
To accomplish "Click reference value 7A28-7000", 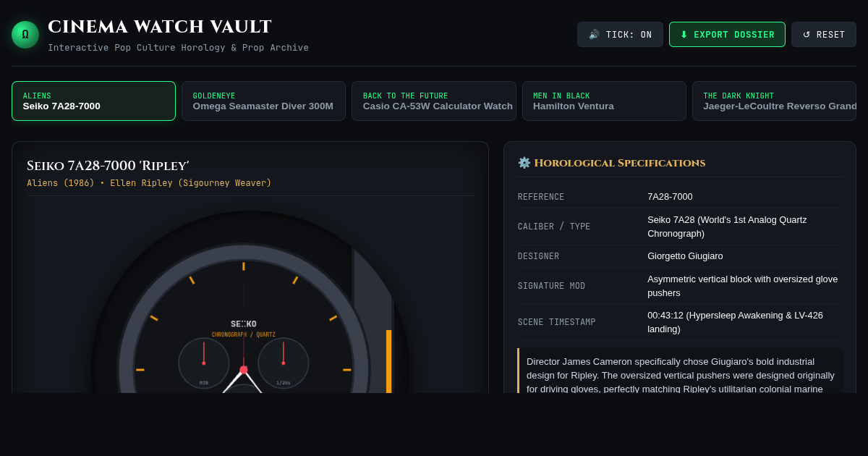I will 670,197.
